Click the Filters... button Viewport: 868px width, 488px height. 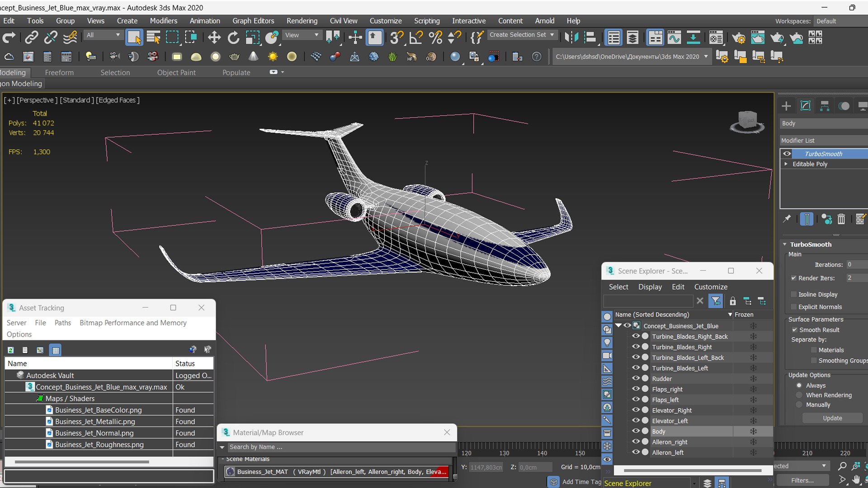click(x=802, y=480)
